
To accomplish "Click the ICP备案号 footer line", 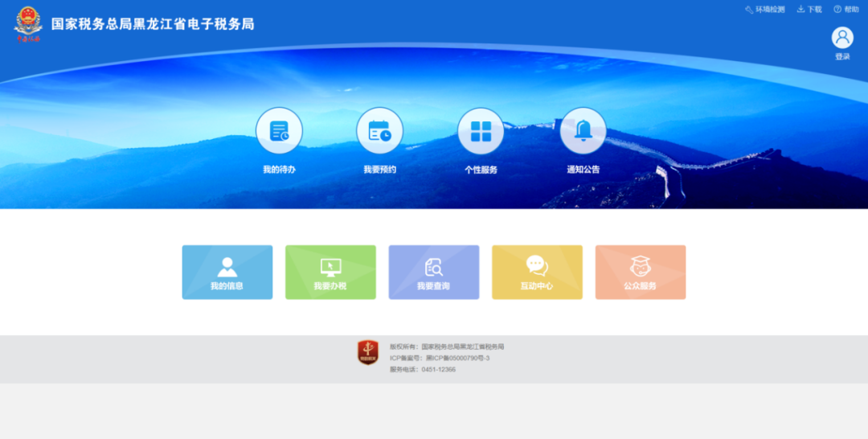I will (440, 358).
